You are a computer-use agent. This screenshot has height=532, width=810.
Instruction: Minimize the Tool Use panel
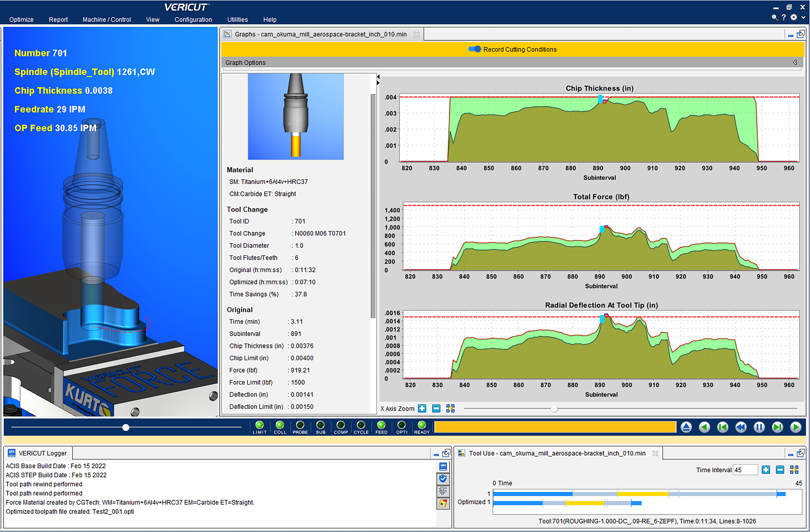790,454
